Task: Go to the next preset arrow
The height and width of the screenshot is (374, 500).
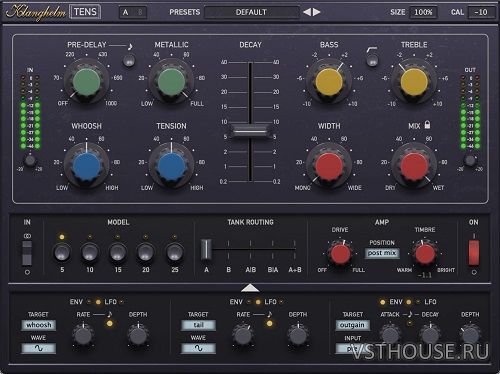Action: (317, 12)
